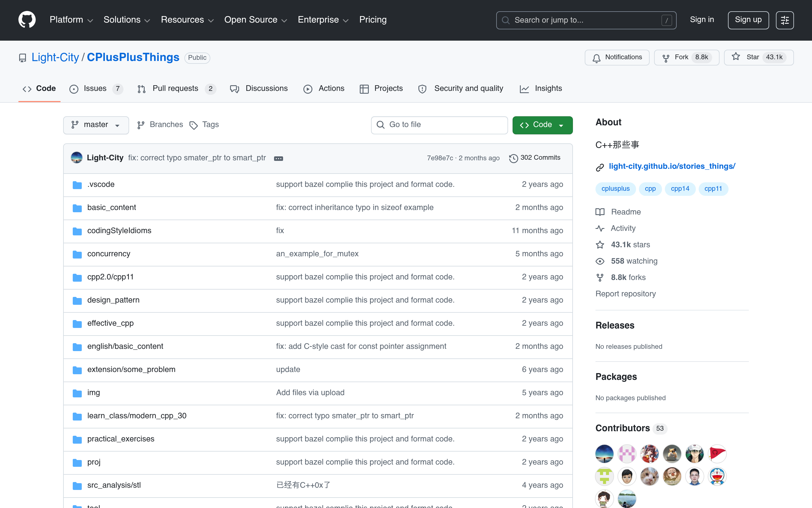Open the first contributor avatar
Viewport: 812px width, 508px height.
[x=604, y=454]
